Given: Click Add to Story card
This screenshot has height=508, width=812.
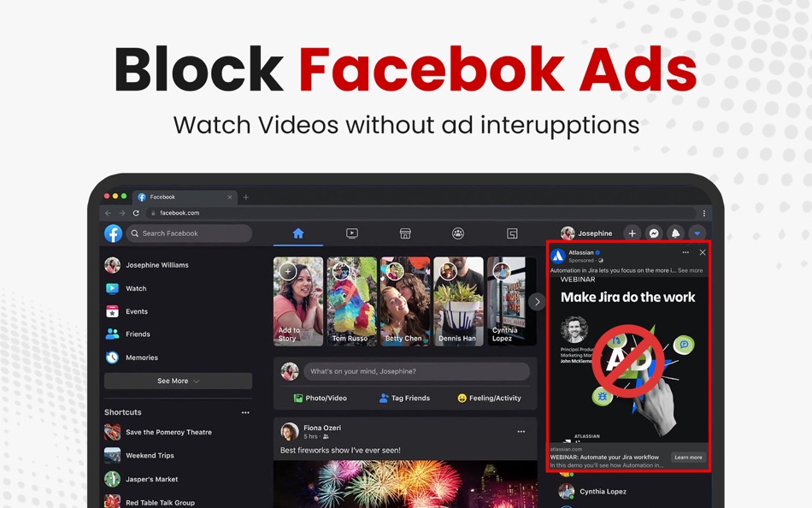Looking at the screenshot, I should [x=298, y=301].
